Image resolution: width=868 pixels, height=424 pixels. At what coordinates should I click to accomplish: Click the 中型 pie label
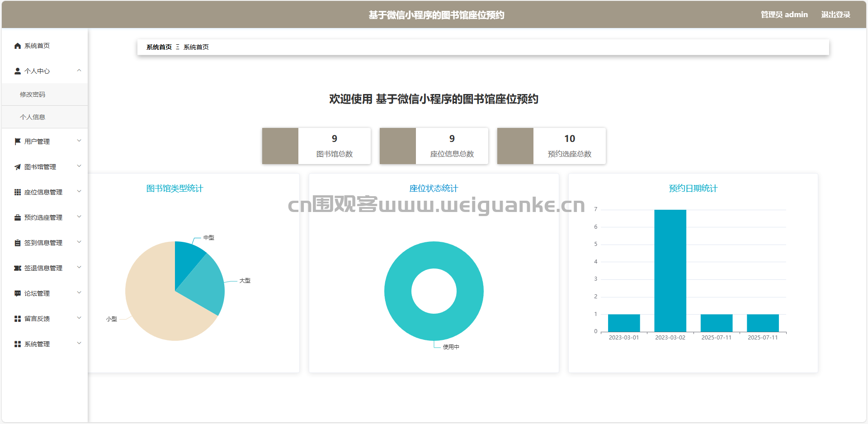(x=209, y=238)
